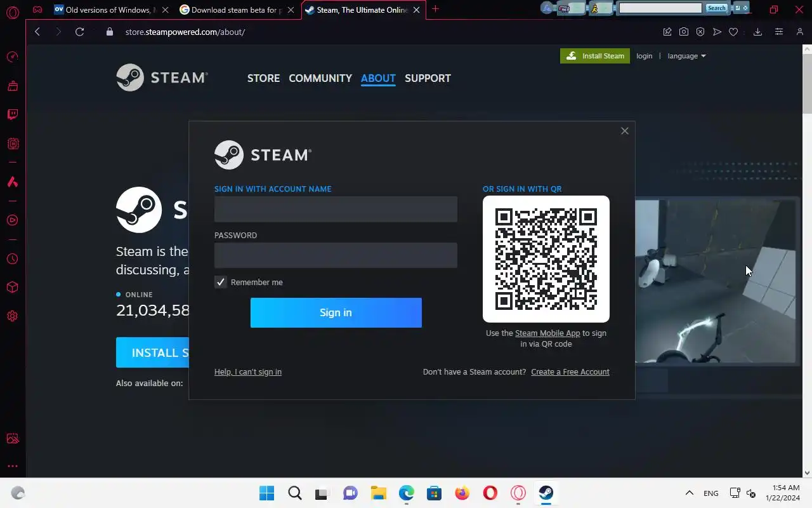Click Create a Free Account link
The image size is (812, 508).
pos(570,372)
